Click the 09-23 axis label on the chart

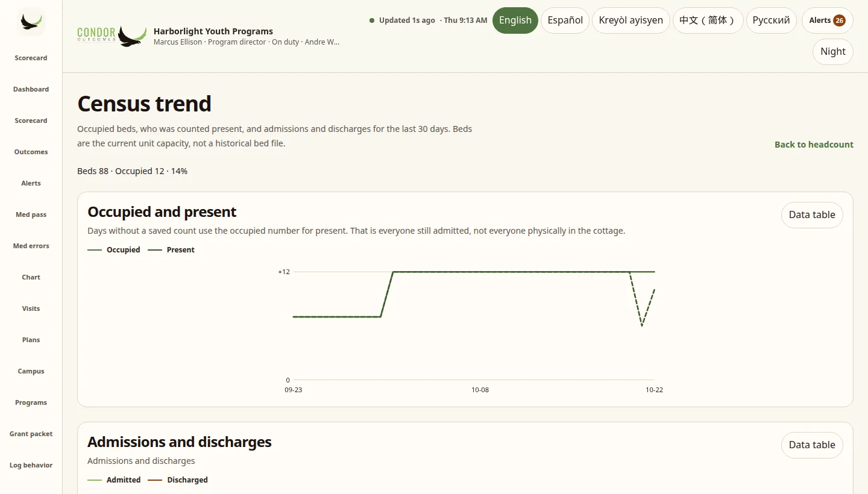coord(294,390)
